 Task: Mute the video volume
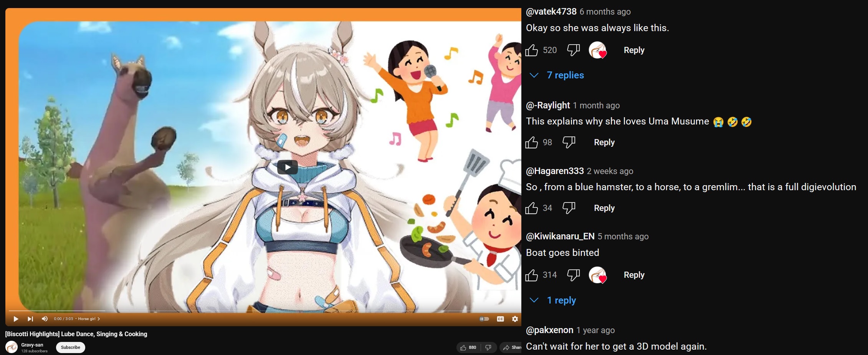[45, 319]
